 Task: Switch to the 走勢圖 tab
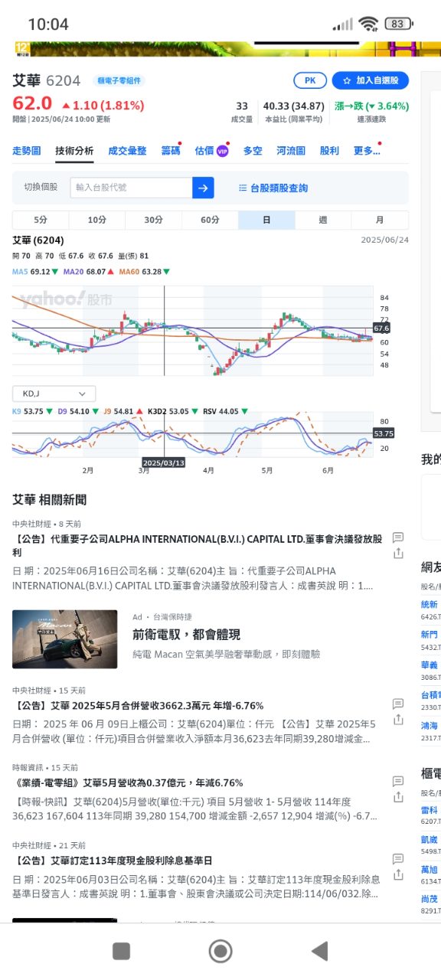[27, 151]
